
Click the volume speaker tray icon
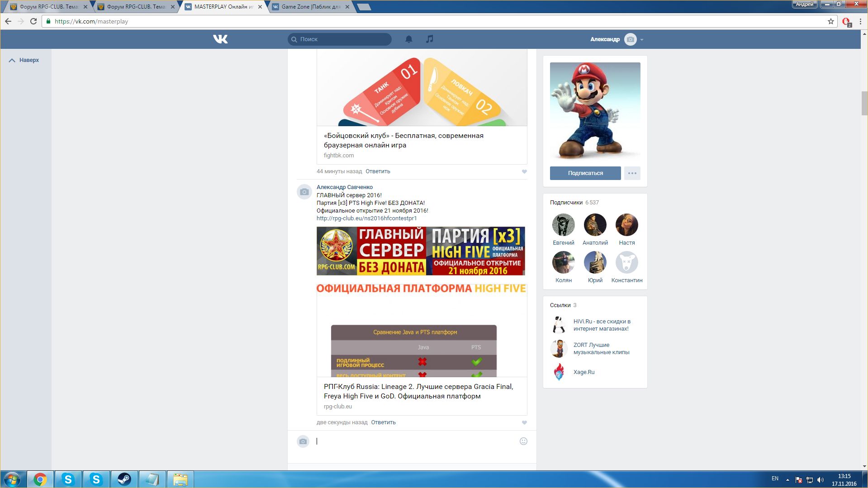[x=821, y=480]
